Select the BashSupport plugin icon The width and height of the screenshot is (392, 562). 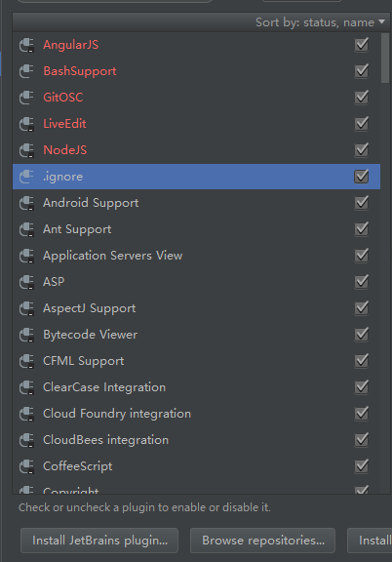pos(26,71)
